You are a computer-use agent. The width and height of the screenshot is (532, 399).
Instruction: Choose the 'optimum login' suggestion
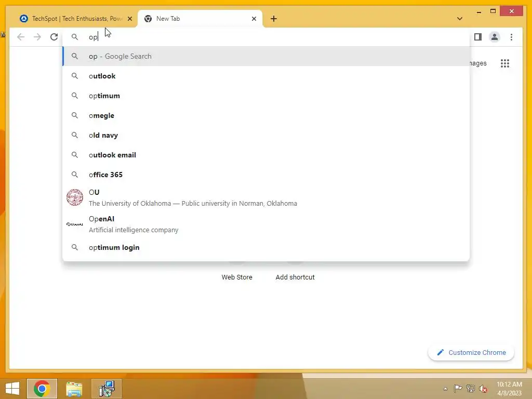(x=267, y=247)
